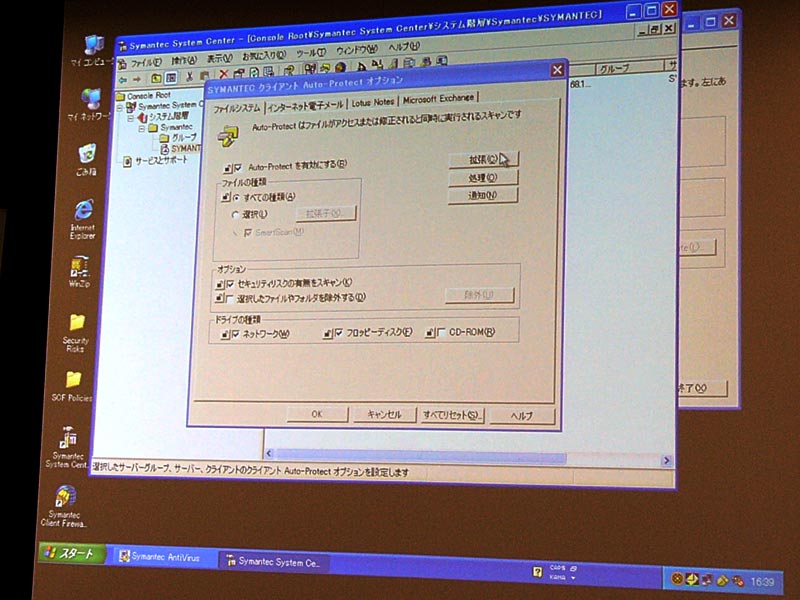Open the WinZip desktop icon
This screenshot has height=600, width=800.
tap(80, 271)
